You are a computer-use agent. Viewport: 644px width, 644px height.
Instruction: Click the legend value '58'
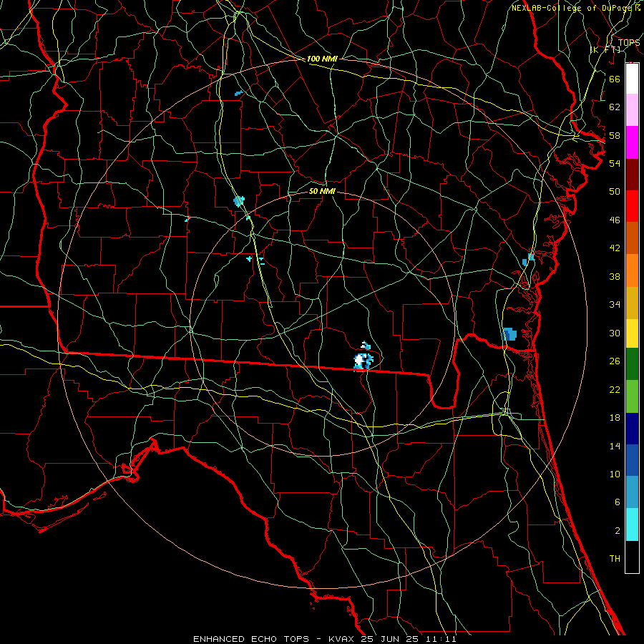[615, 135]
